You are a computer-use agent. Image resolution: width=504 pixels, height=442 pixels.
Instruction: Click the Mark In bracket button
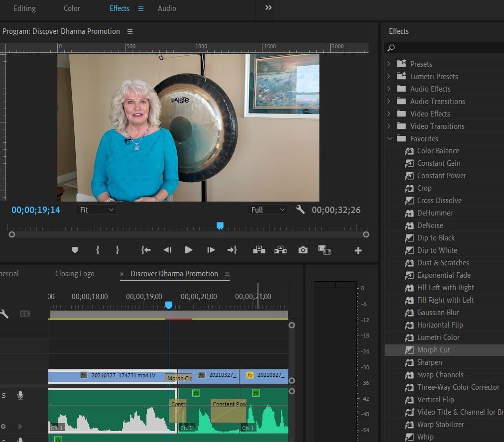[98, 250]
